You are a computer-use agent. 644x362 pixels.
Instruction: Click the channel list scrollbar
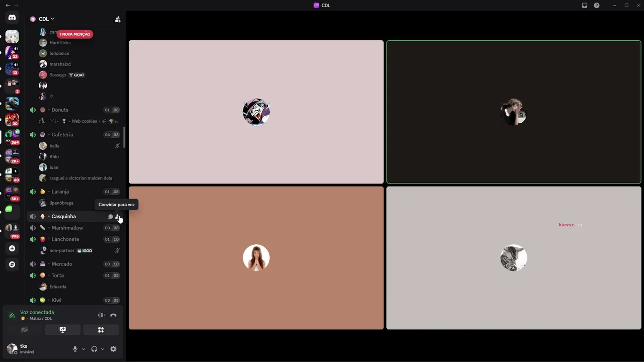(124, 138)
